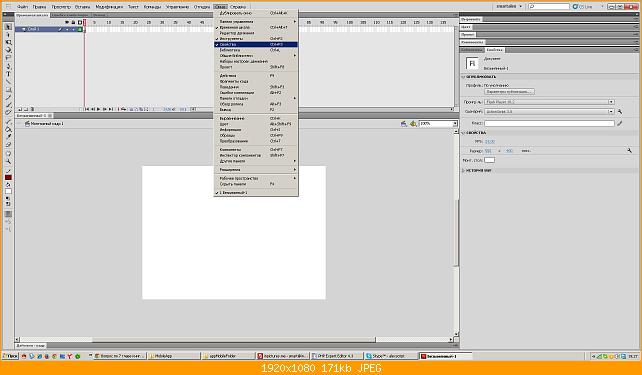The width and height of the screenshot is (642, 375).
Task: Switch to Библиотека tab in right panel
Action: (x=472, y=50)
